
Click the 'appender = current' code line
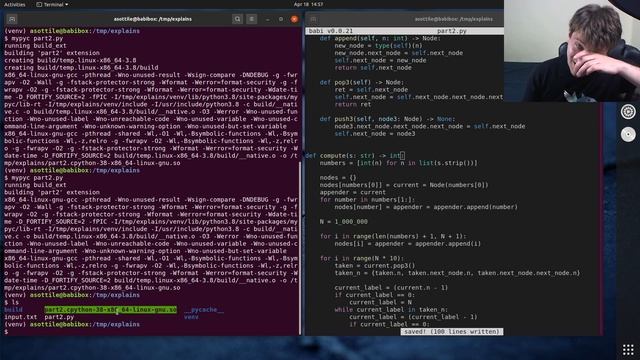coord(353,193)
